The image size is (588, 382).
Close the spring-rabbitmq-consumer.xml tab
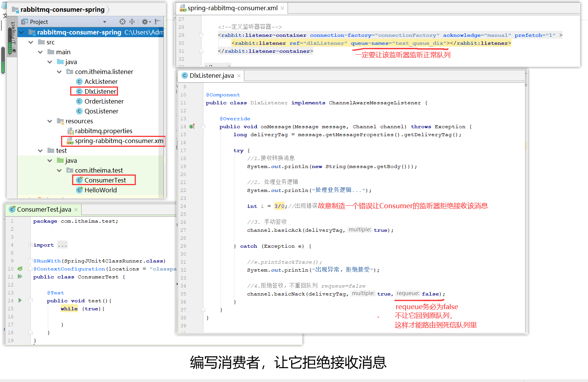283,8
